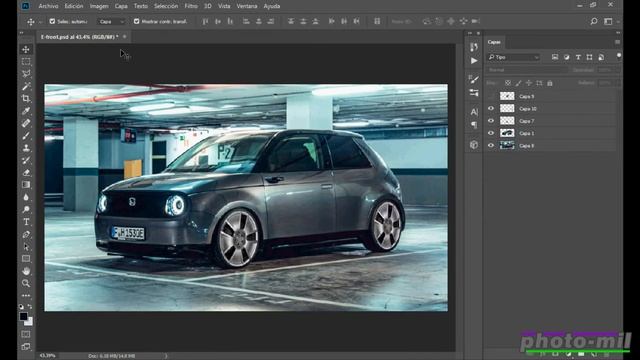Select the Capa 1 layer thumbnail
The width and height of the screenshot is (640, 360).
tap(507, 133)
